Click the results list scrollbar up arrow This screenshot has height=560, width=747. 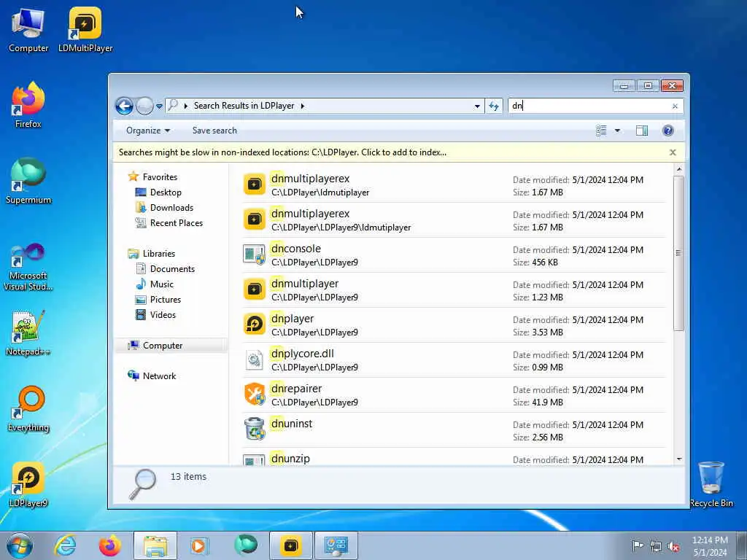[679, 169]
